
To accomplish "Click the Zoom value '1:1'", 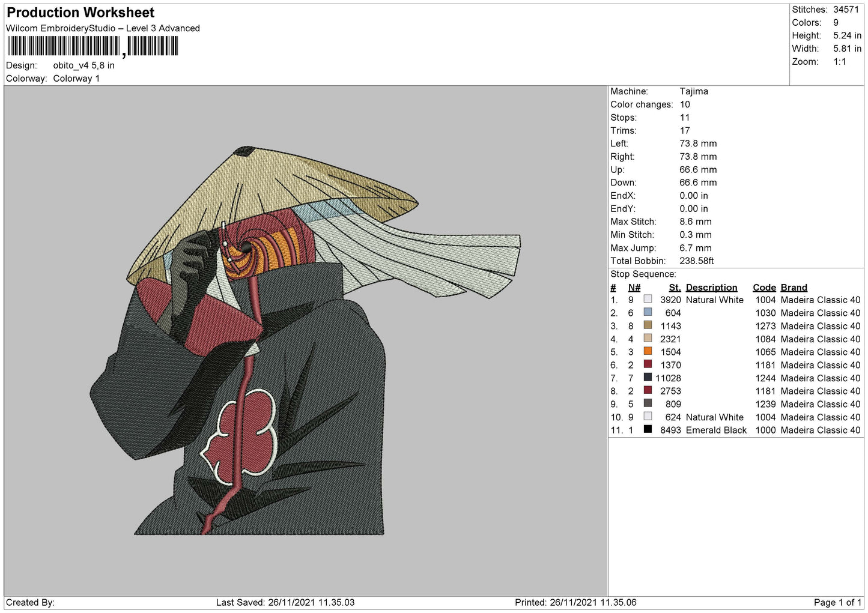I will [x=839, y=62].
